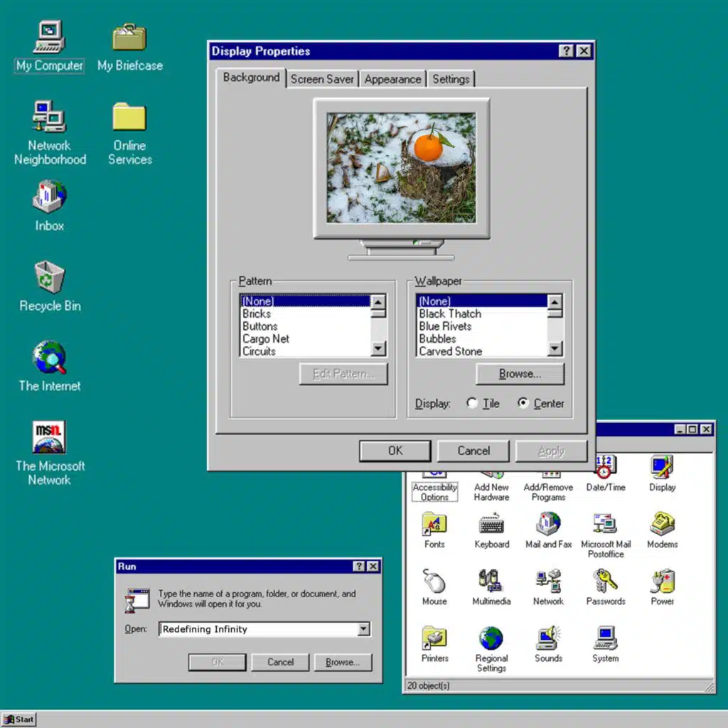728x728 pixels.
Task: Select the Center display radio button
Action: coord(524,403)
